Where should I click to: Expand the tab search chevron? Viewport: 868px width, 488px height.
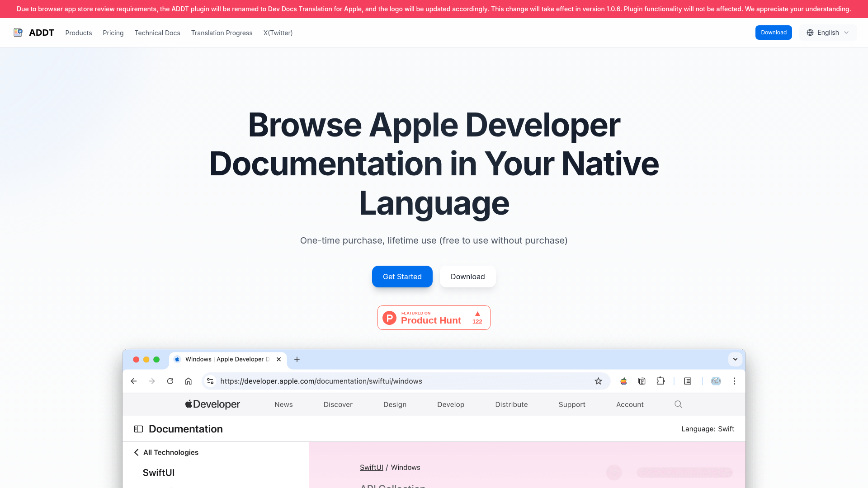click(x=736, y=359)
